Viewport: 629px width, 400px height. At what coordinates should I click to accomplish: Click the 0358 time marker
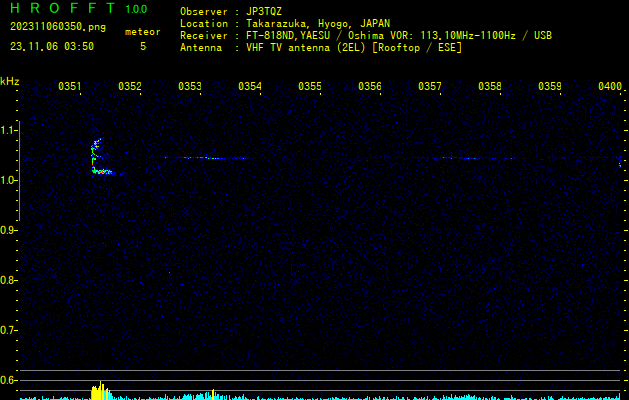tap(490, 87)
